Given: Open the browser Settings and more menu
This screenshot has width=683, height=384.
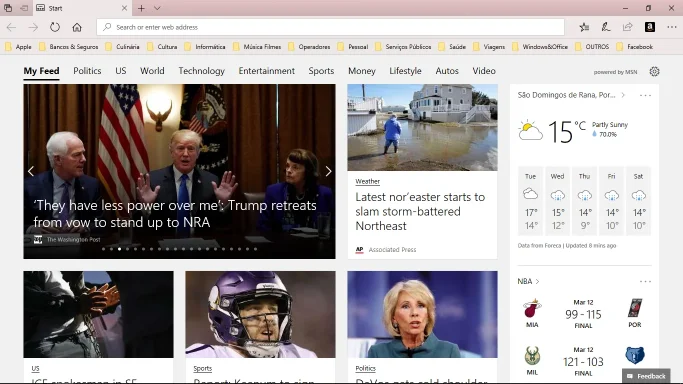Looking at the screenshot, I should tap(672, 27).
